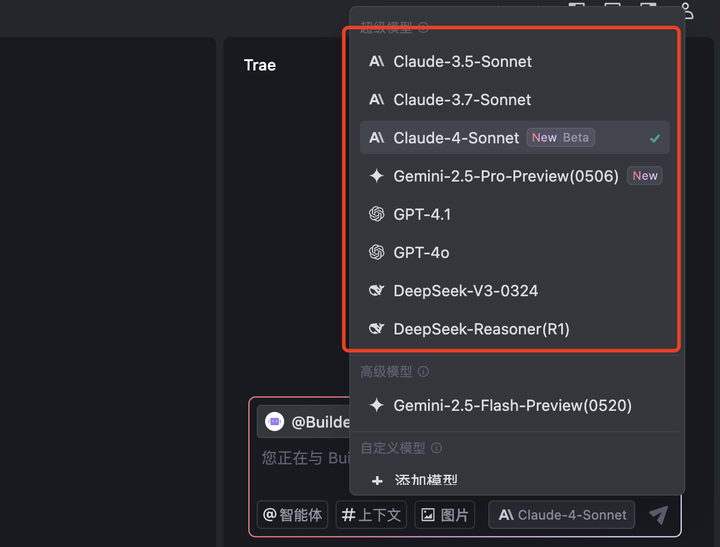Click the @Builder agent avatar icon

point(274,422)
